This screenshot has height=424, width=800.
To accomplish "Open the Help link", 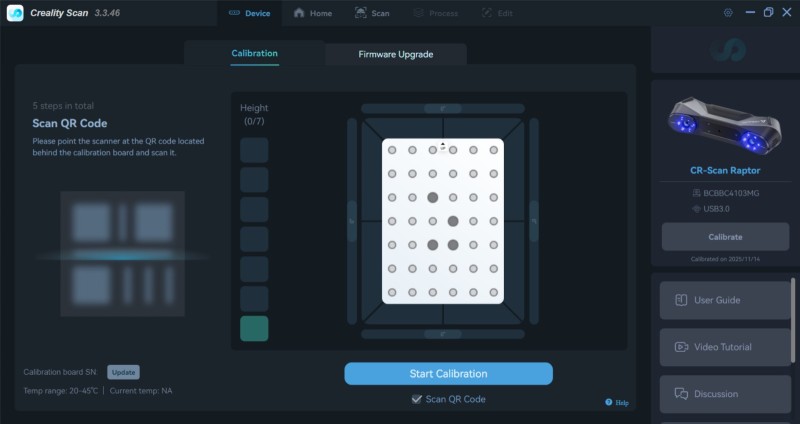I will [x=617, y=403].
